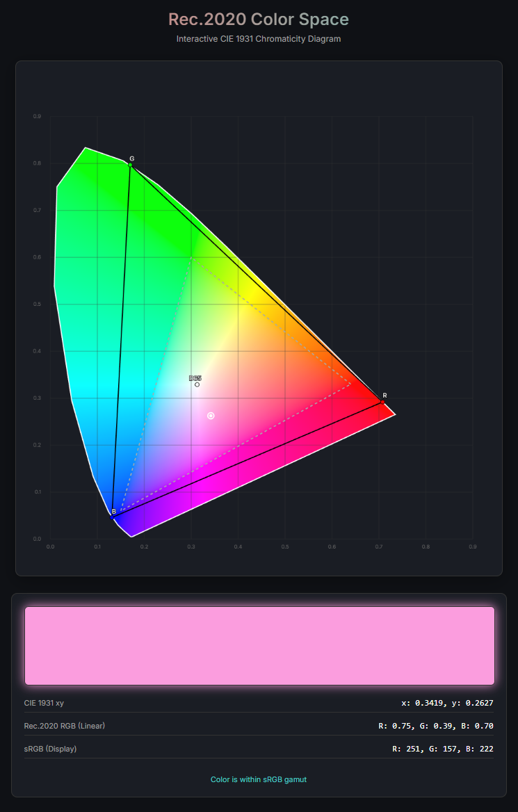Select the D65 white point marker
The image size is (518, 812).
click(197, 384)
